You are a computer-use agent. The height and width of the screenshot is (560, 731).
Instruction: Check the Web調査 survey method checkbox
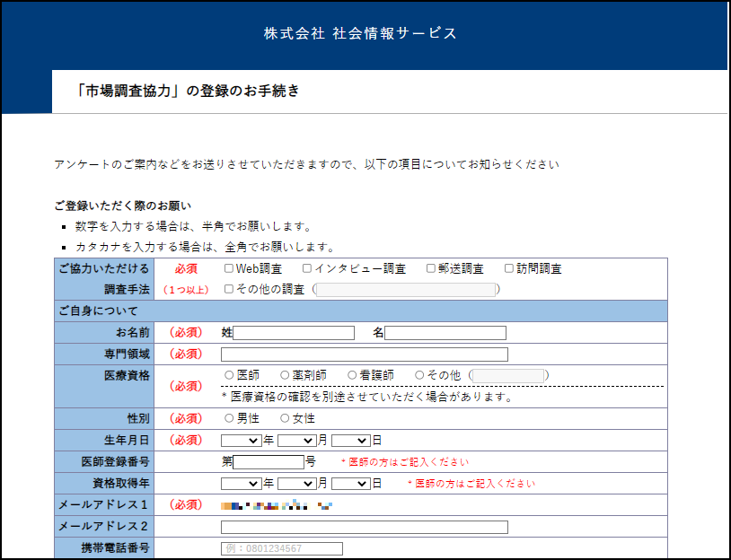tap(228, 267)
